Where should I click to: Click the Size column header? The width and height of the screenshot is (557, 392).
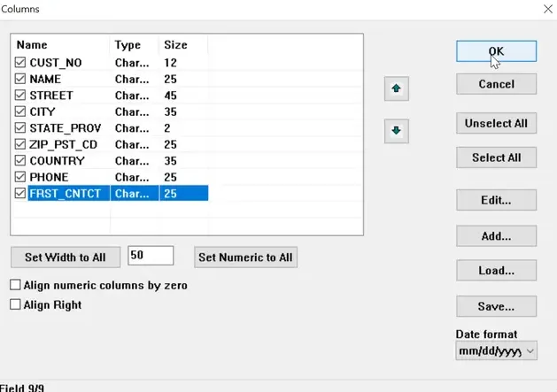tap(175, 45)
